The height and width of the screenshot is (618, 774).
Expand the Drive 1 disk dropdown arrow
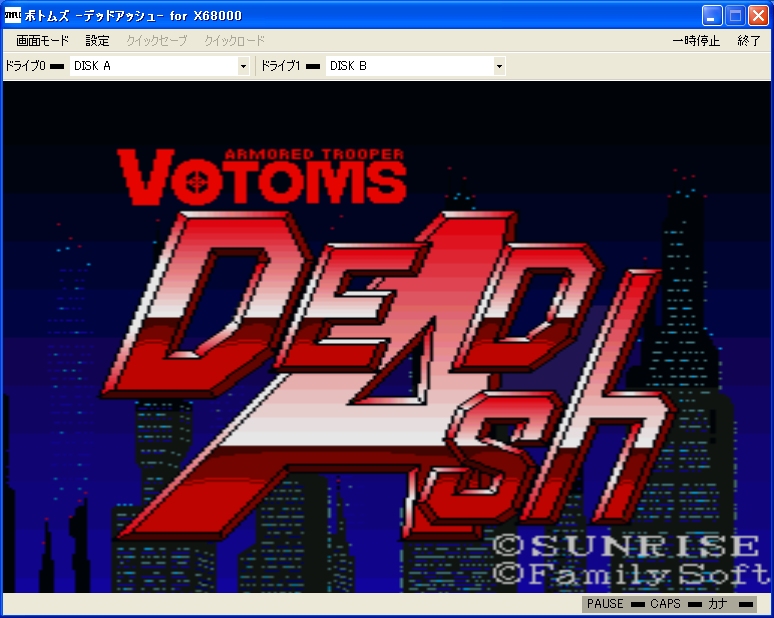(x=499, y=66)
